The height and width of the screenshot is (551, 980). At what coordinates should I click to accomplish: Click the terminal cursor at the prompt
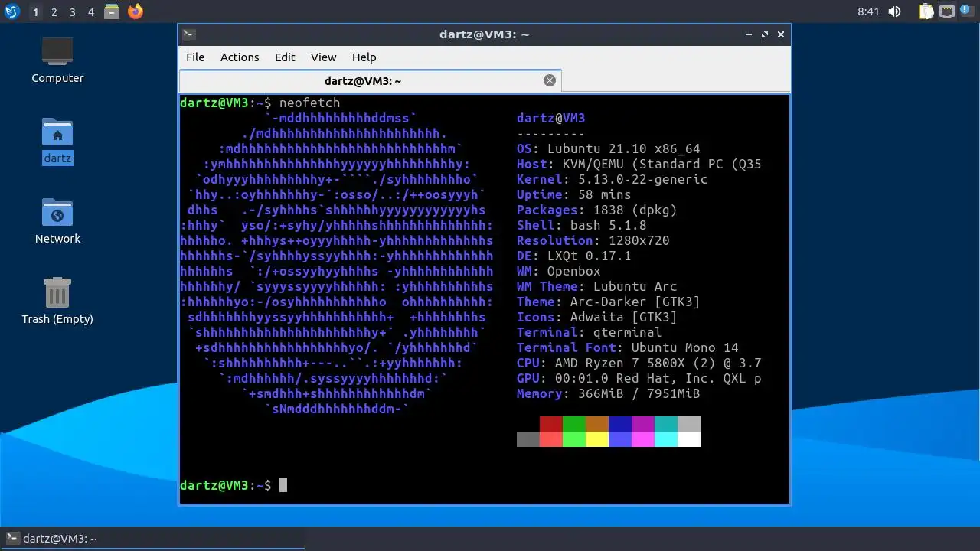[283, 485]
